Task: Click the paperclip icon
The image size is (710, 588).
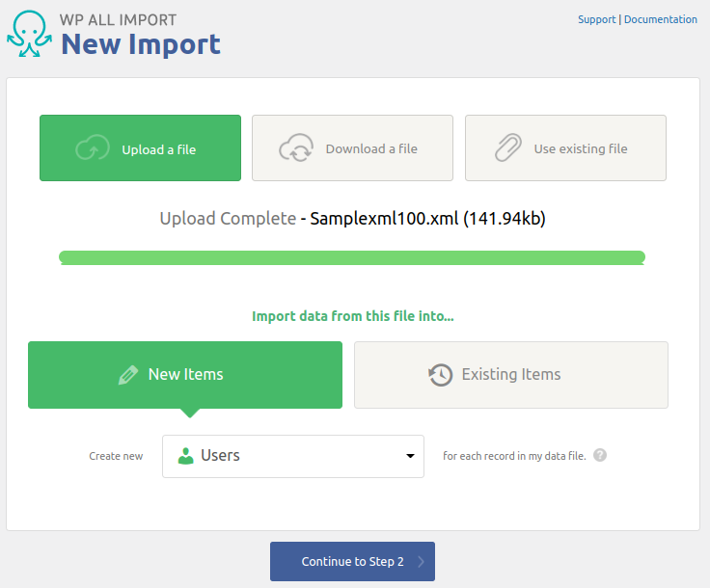Action: pyautogui.click(x=508, y=147)
